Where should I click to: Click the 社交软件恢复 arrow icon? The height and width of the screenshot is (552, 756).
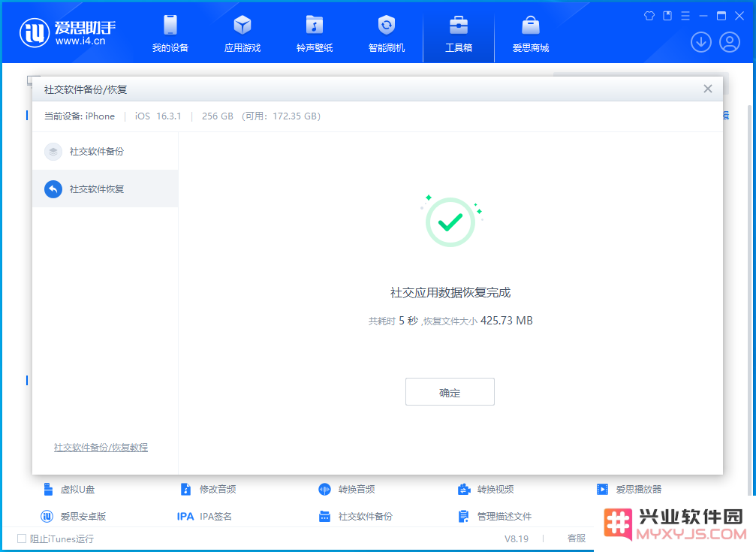point(53,189)
